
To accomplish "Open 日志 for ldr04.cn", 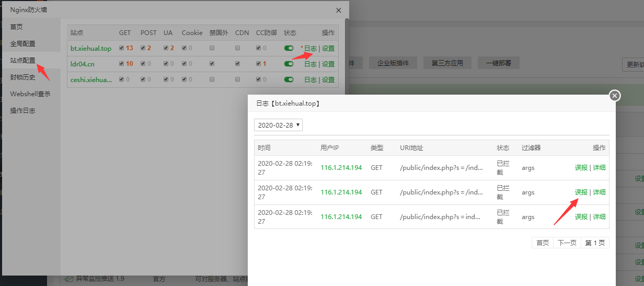I will [310, 64].
